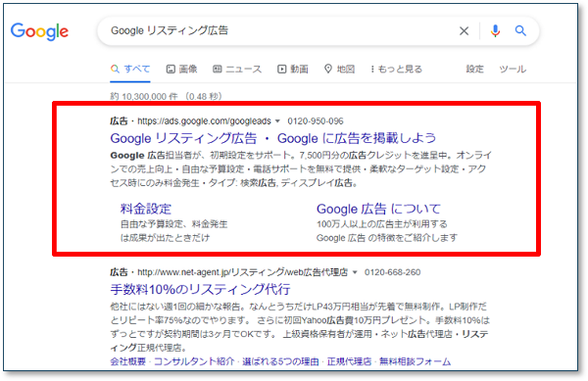
Task: Open 会社概要 sitelink
Action: point(127,361)
